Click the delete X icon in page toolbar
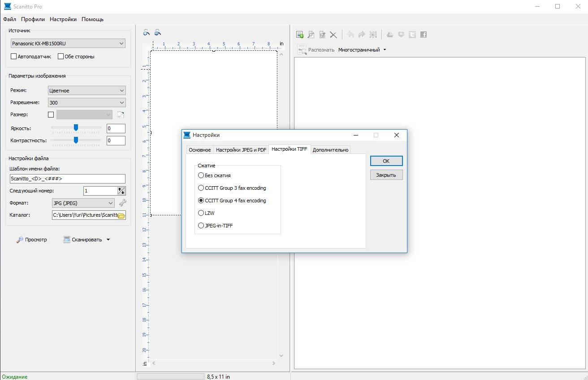Viewport: 588px width, 380px height. click(333, 35)
